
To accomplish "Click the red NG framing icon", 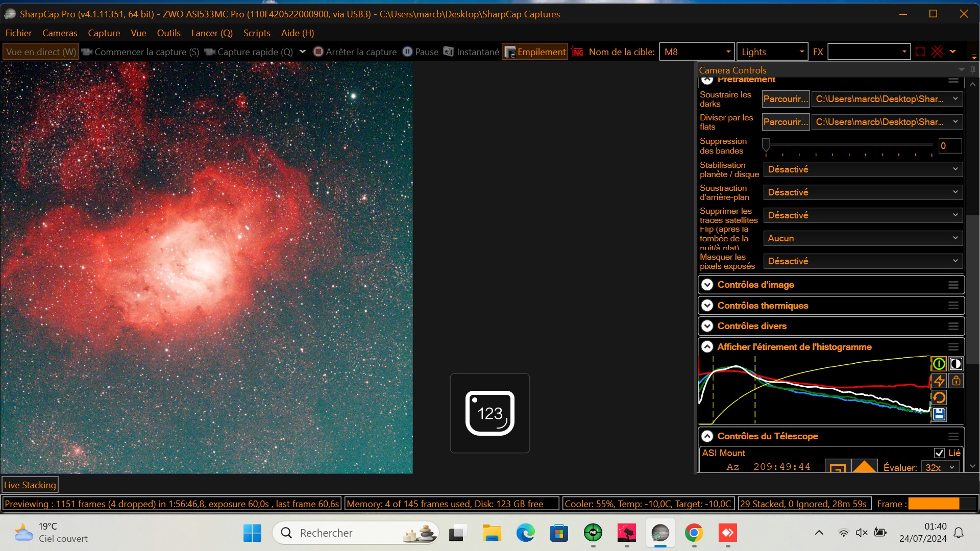I will tap(577, 52).
